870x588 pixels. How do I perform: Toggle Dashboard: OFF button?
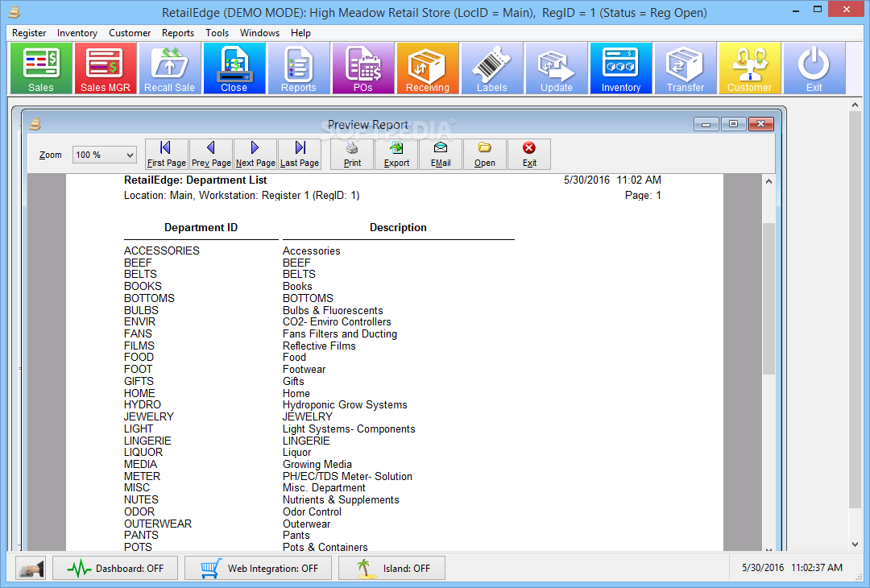(115, 569)
